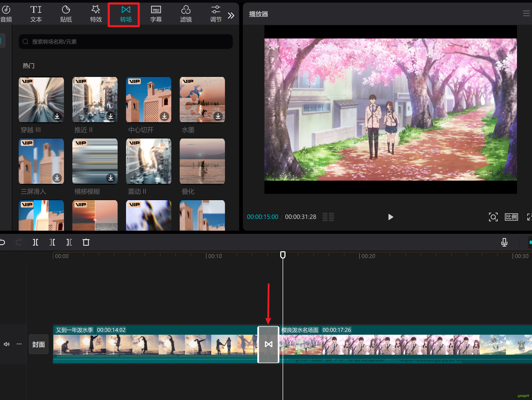
Task: Start voiceover recording with microphone
Action: point(504,242)
